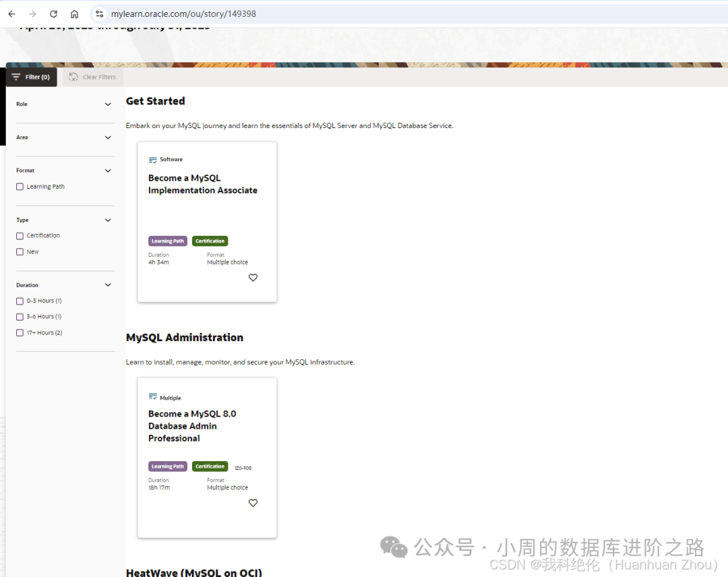728x577 pixels.
Task: Click the Multiple category icon on second card
Action: click(x=153, y=396)
